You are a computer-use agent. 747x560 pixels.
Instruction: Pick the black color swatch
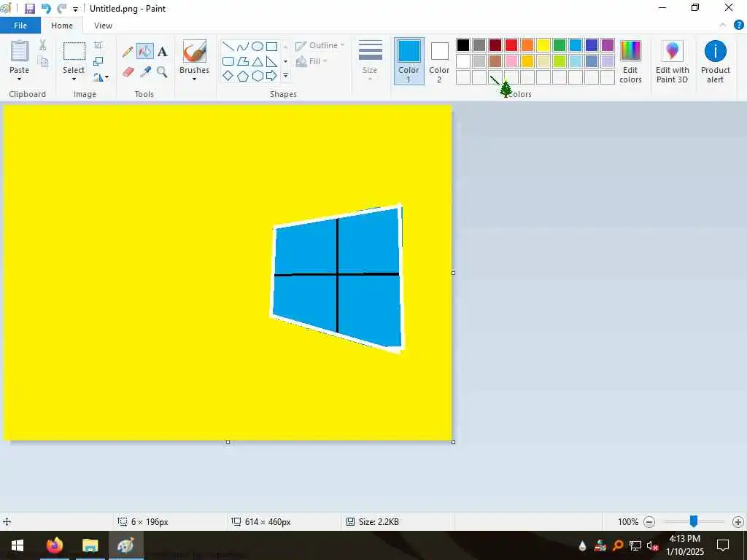(x=463, y=45)
